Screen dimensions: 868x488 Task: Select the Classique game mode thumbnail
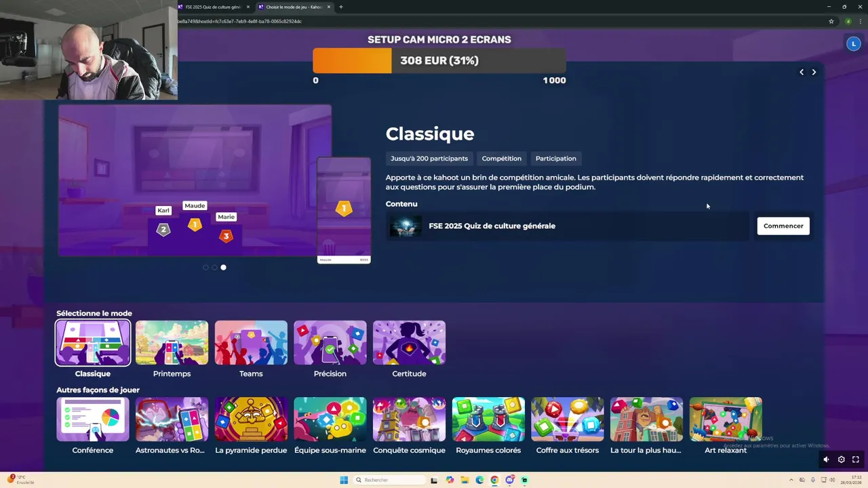[x=93, y=342]
